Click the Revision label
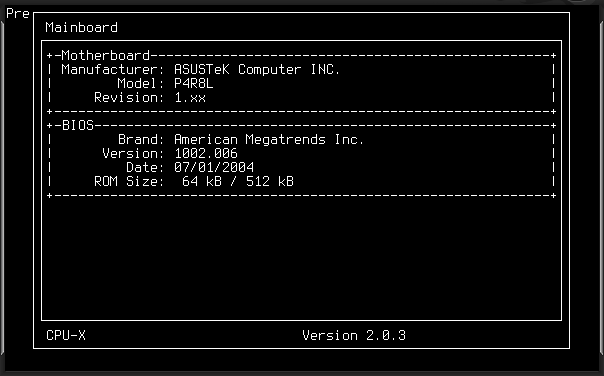 (x=129, y=97)
